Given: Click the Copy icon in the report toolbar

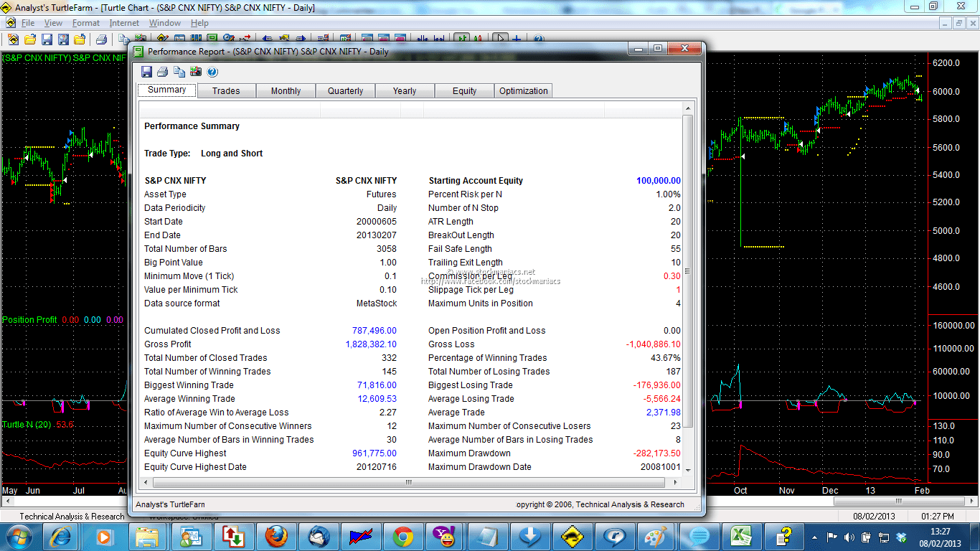Looking at the screenshot, I should pyautogui.click(x=179, y=71).
